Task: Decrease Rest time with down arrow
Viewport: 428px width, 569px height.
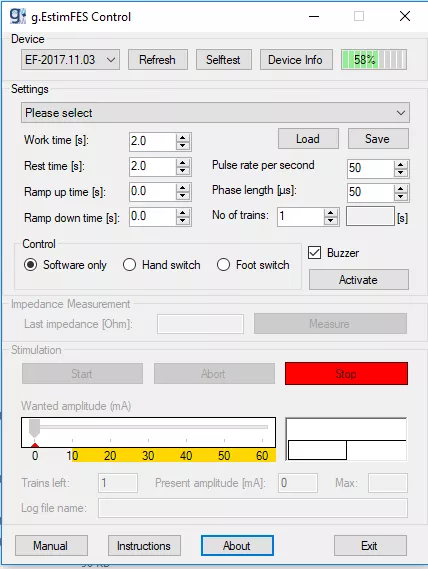Action: 183,171
